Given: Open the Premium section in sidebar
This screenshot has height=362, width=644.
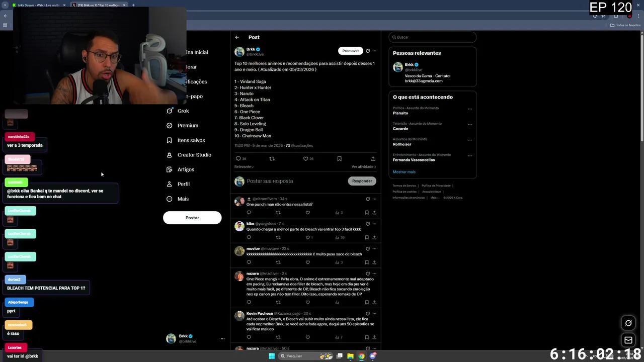Looking at the screenshot, I should pos(182,125).
